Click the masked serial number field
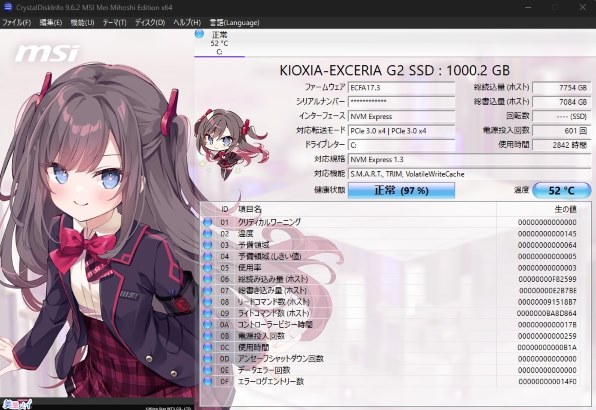Image resolution: width=596 pixels, height=410 pixels. click(401, 101)
